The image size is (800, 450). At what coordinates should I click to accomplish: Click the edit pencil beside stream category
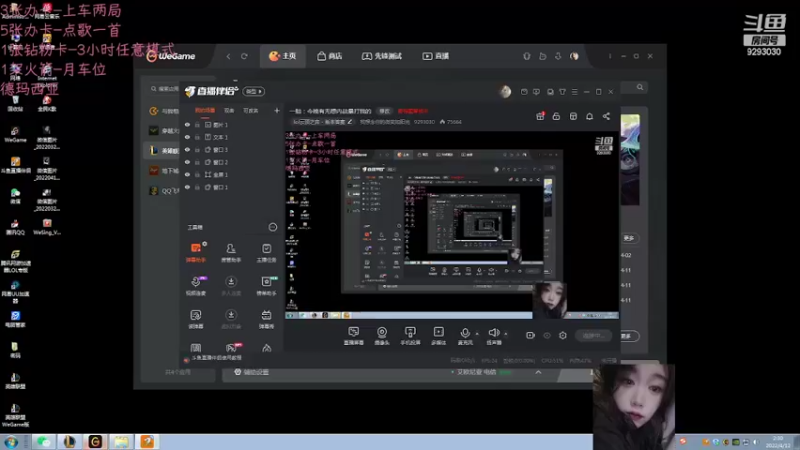(349, 122)
